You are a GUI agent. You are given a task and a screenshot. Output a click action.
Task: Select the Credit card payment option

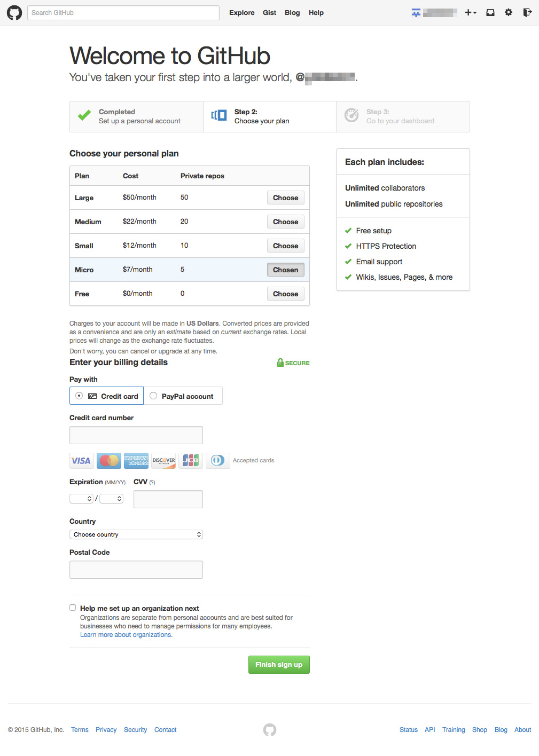pos(79,396)
